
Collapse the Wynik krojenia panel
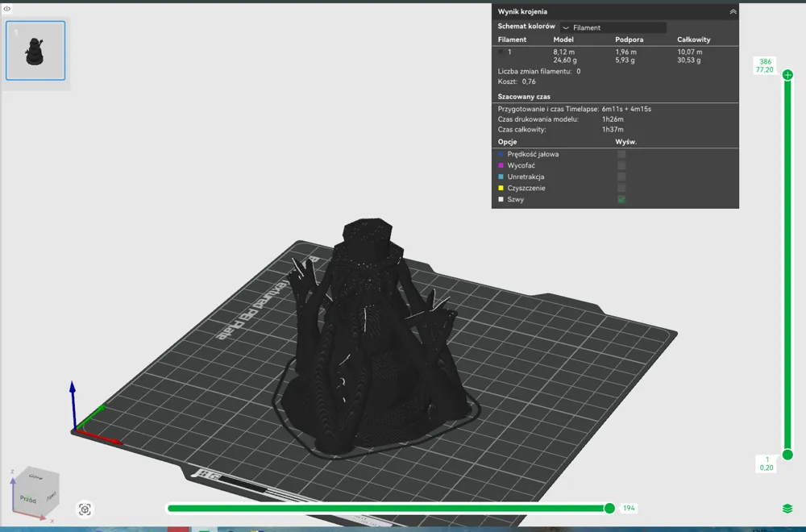(733, 11)
